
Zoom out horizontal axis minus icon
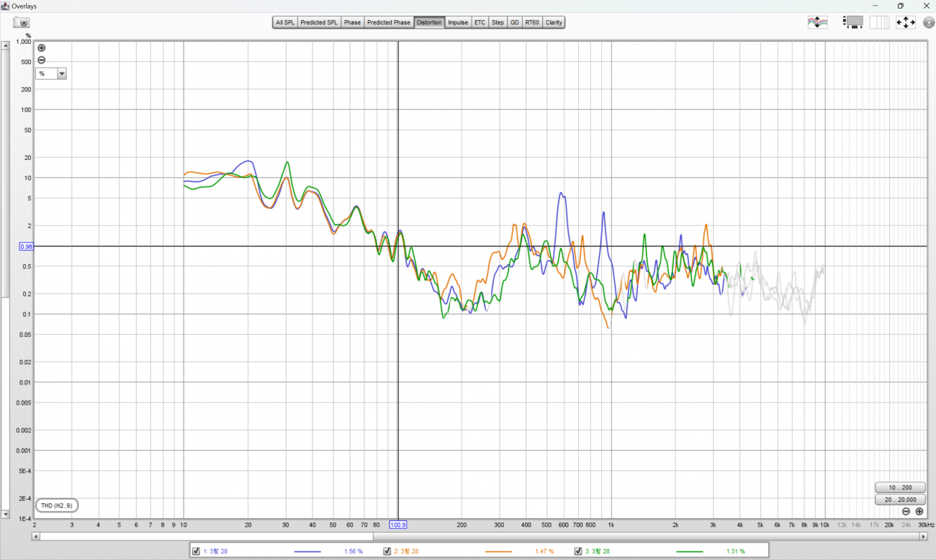pyautogui.click(x=906, y=511)
